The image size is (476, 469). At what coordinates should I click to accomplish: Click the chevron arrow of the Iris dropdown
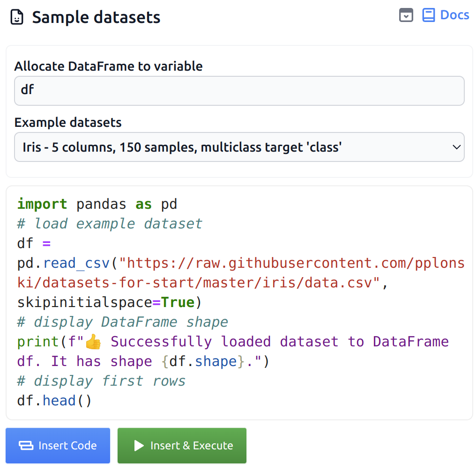click(456, 147)
